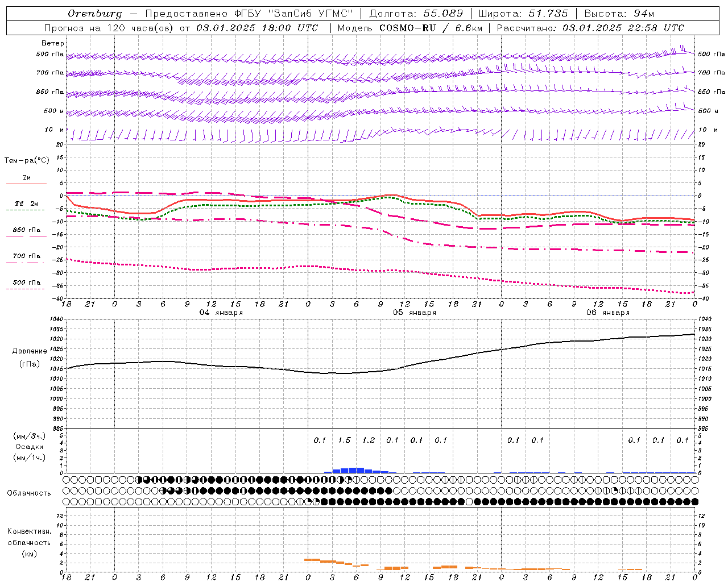This screenshot has width=728, height=582.
Task: Click the '2м' temperature legend entry
Action: pyautogui.click(x=27, y=178)
